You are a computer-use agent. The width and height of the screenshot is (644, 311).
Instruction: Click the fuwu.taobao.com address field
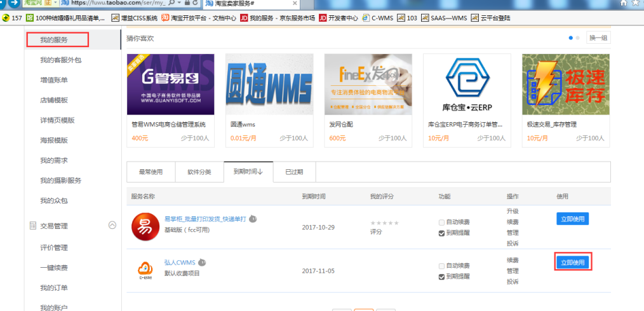coord(118,3)
